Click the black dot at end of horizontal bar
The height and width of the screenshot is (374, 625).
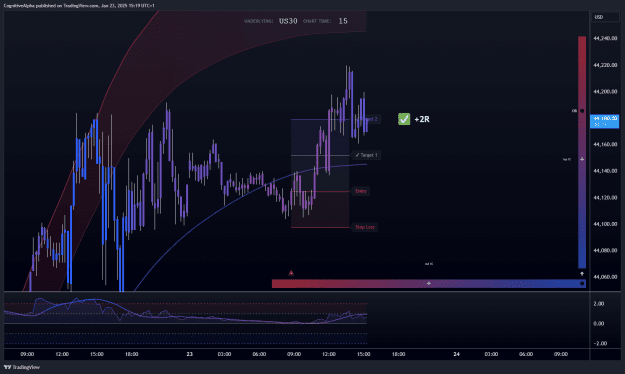click(582, 283)
